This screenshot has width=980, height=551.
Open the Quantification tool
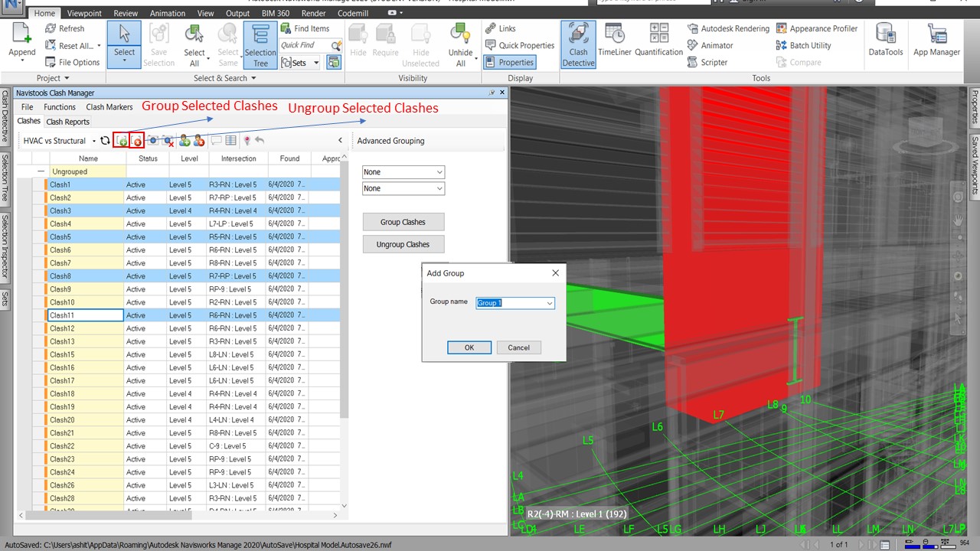658,41
